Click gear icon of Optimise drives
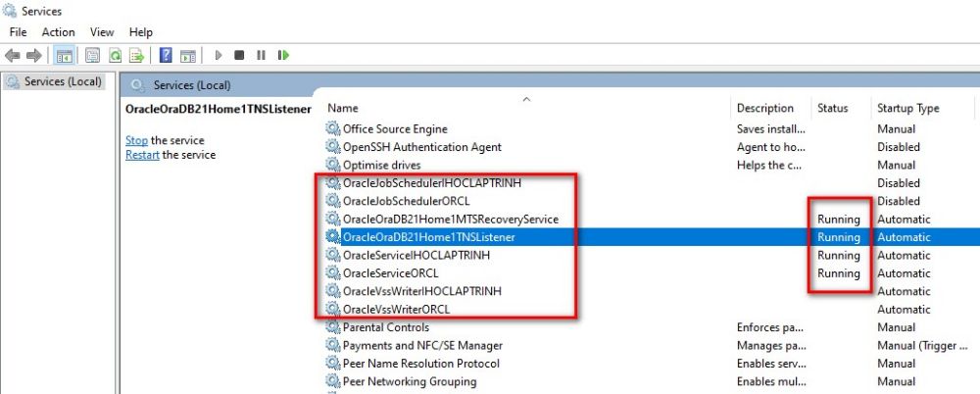980x394 pixels. point(333,165)
